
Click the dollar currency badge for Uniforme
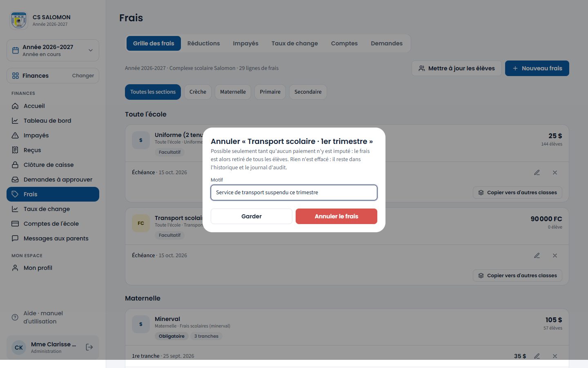tap(141, 140)
